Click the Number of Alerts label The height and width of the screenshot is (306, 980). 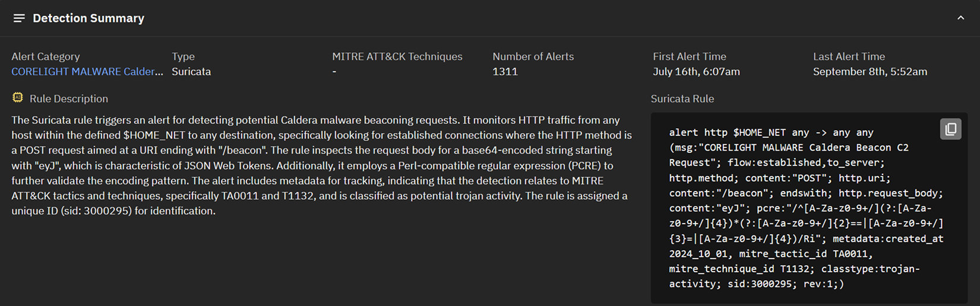(533, 56)
